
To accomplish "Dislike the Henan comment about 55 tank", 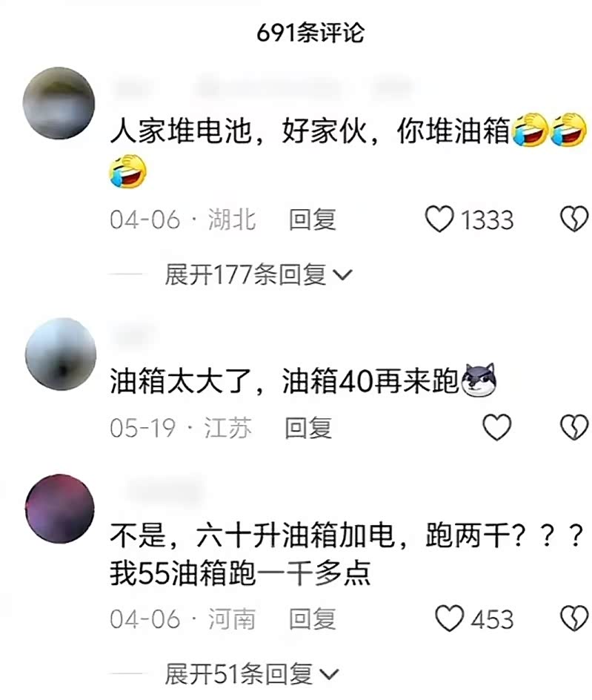I will click(x=574, y=618).
